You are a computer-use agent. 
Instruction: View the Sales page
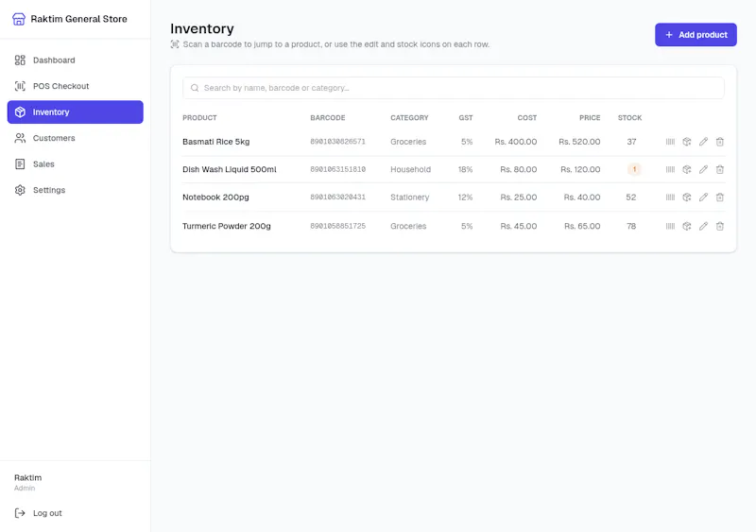(x=76, y=164)
